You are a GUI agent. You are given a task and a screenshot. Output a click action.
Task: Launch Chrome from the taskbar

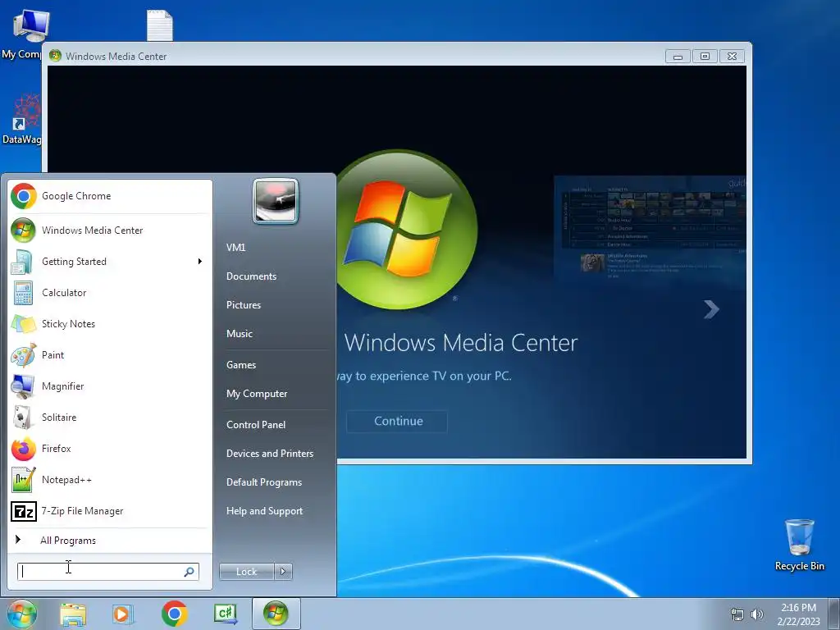click(x=174, y=614)
